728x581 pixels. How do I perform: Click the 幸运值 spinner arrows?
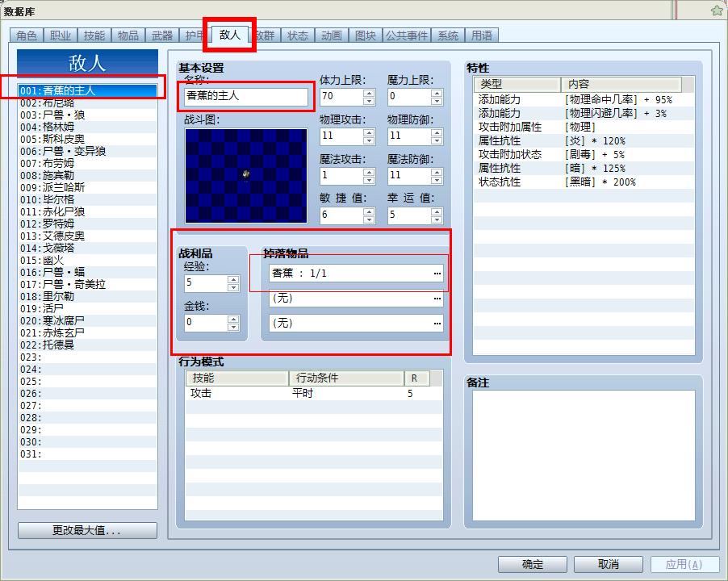(437, 215)
